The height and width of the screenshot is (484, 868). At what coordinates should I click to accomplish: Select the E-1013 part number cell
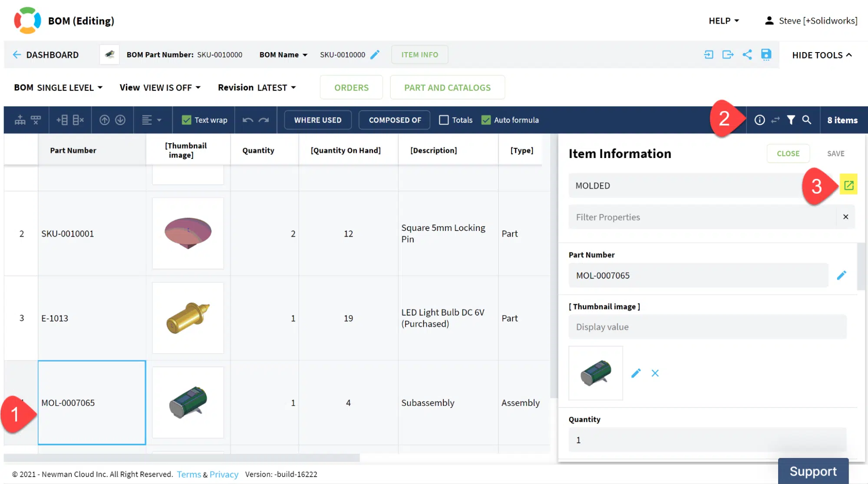[92, 318]
